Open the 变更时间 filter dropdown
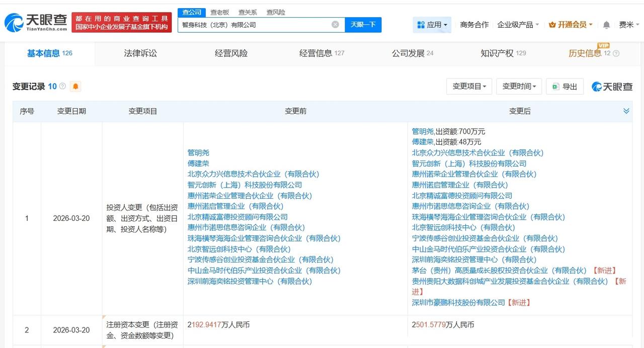 tap(518, 86)
